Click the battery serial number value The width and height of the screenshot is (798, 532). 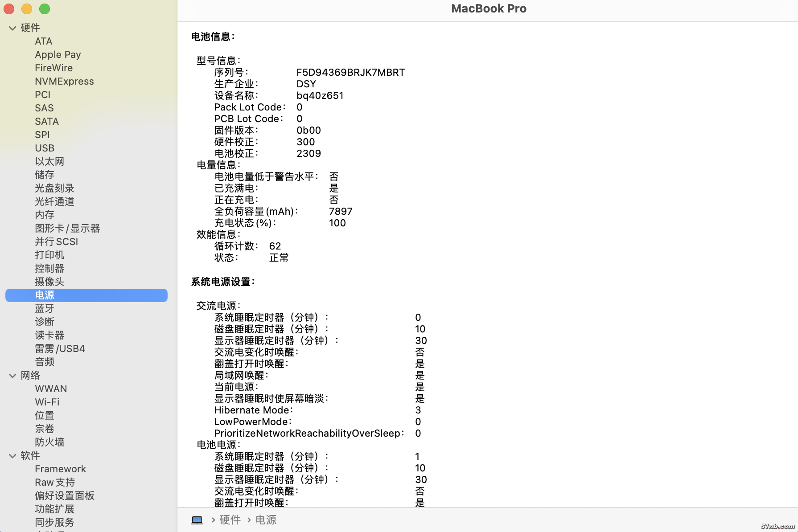350,72
